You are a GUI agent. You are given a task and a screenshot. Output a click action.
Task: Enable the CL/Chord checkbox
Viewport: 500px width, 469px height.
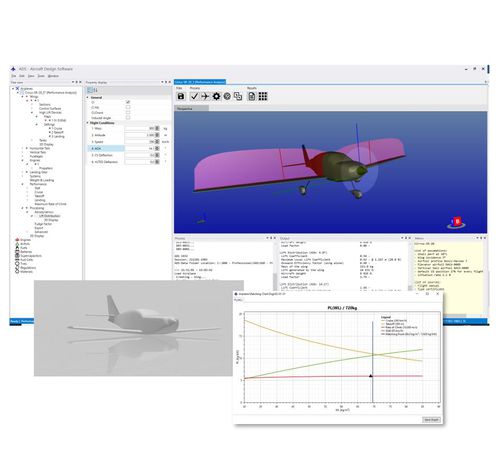point(128,113)
